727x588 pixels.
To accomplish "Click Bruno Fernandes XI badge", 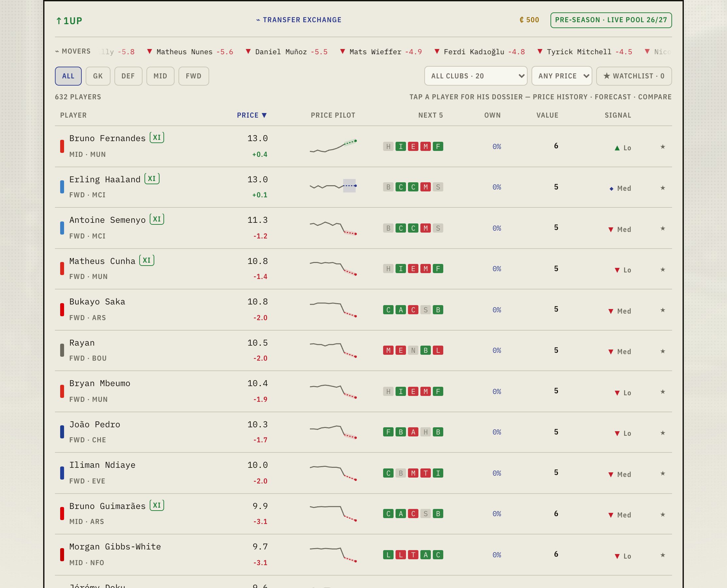I will click(x=157, y=137).
